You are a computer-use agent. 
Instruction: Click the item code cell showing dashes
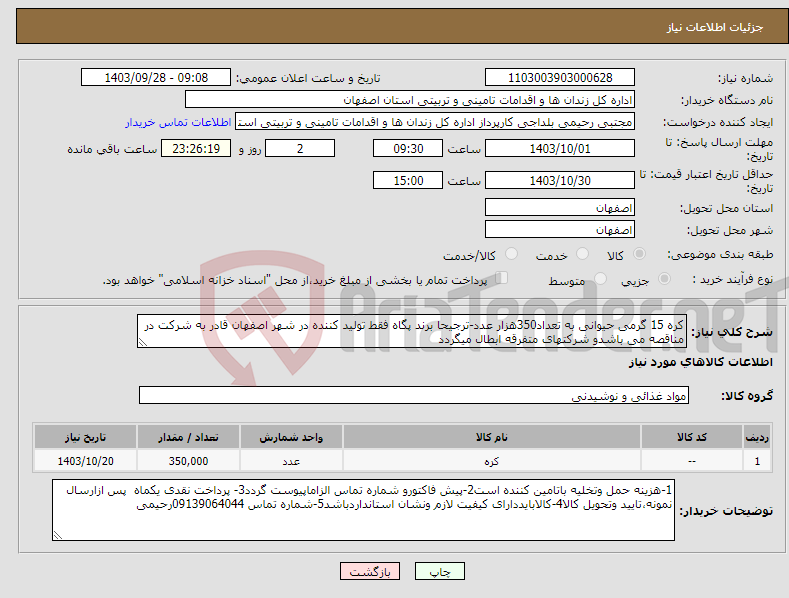[692, 461]
